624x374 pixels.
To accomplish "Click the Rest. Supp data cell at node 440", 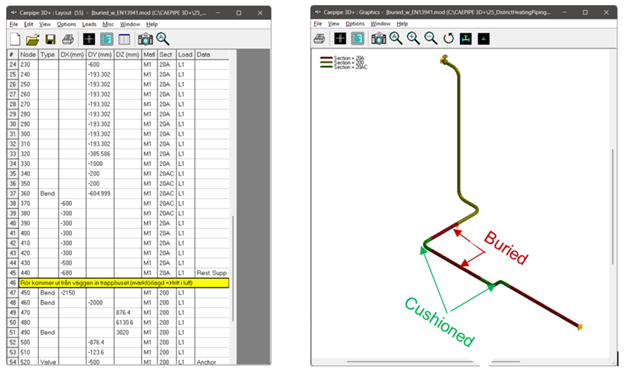I will pos(212,273).
